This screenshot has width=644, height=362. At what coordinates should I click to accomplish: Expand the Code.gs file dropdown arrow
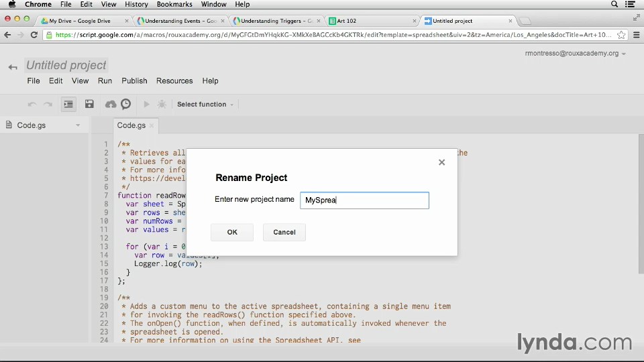(78, 125)
